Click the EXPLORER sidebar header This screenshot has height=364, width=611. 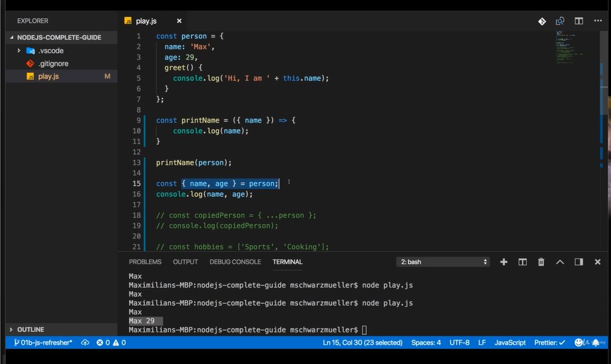(x=33, y=21)
